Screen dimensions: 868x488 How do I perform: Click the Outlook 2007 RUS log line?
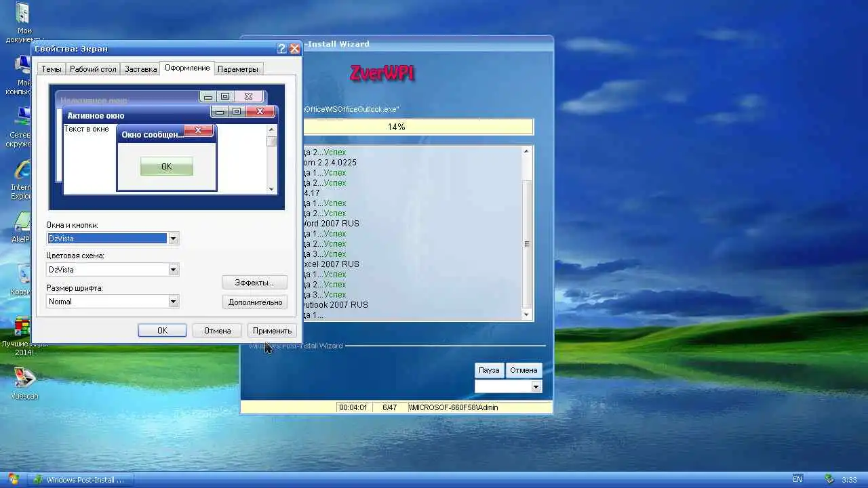(336, 305)
